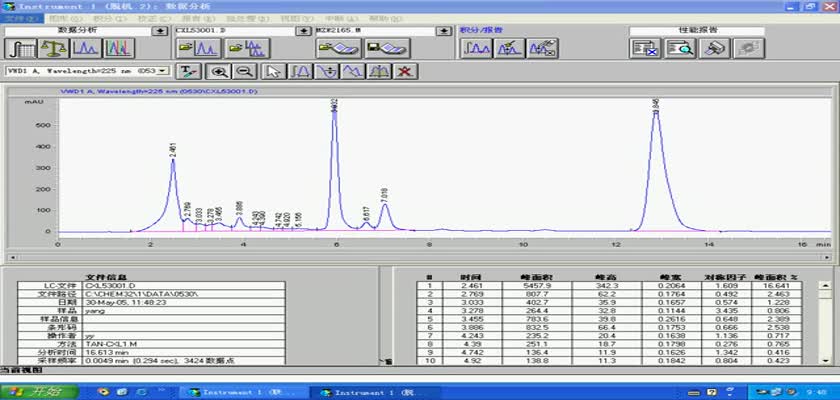Viewport: 840px width, 400px height.
Task: Select peak height cell 342.3
Action: pos(606,285)
